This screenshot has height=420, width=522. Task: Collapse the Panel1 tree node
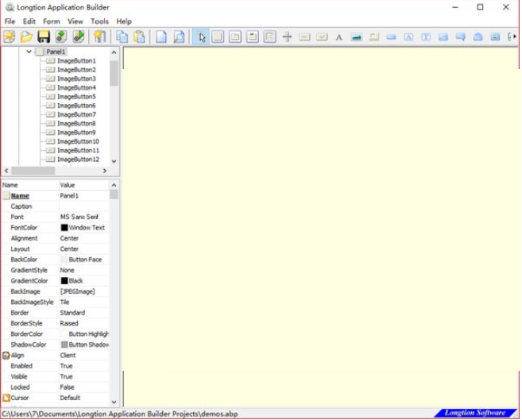tap(29, 52)
